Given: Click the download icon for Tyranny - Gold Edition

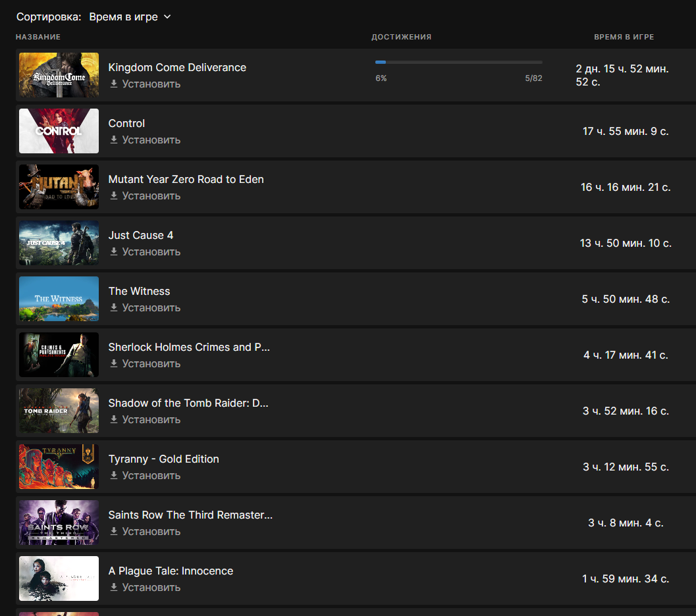Looking at the screenshot, I should pos(114,475).
